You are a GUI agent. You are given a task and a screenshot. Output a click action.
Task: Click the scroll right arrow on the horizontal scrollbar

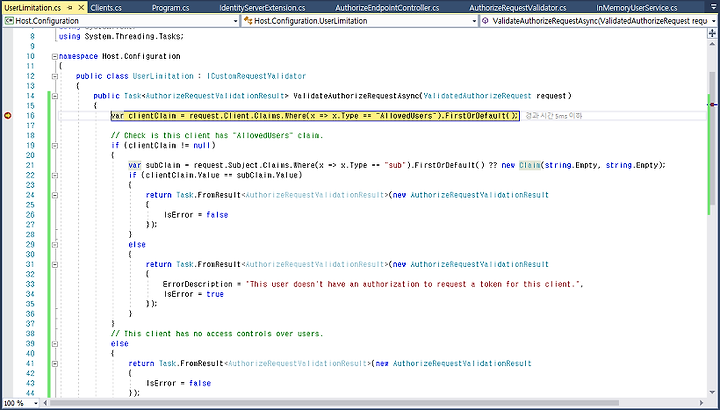(x=701, y=403)
